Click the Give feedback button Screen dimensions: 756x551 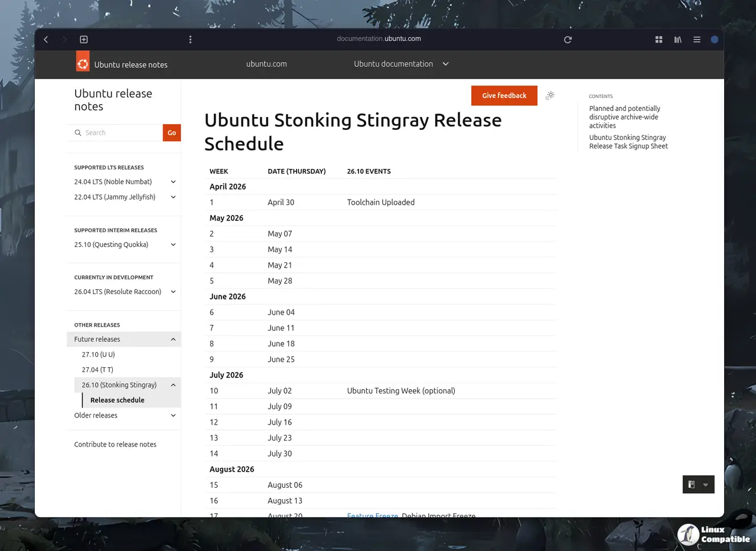point(504,96)
